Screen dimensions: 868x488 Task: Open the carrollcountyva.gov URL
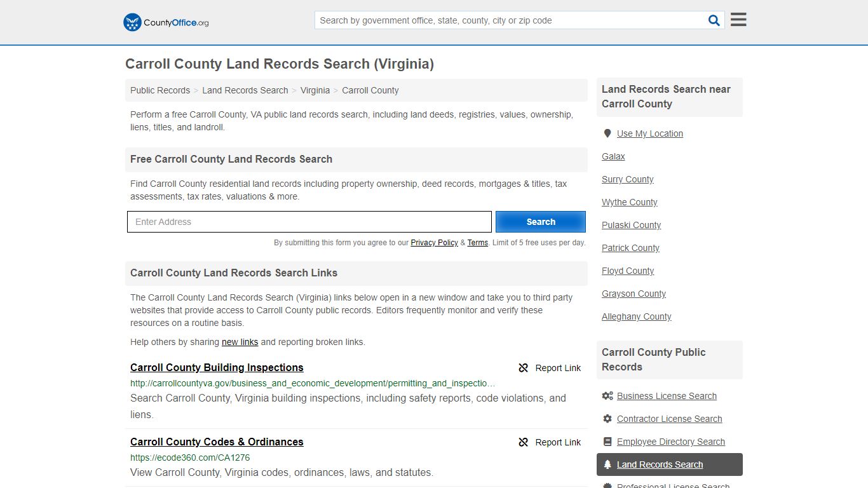313,383
